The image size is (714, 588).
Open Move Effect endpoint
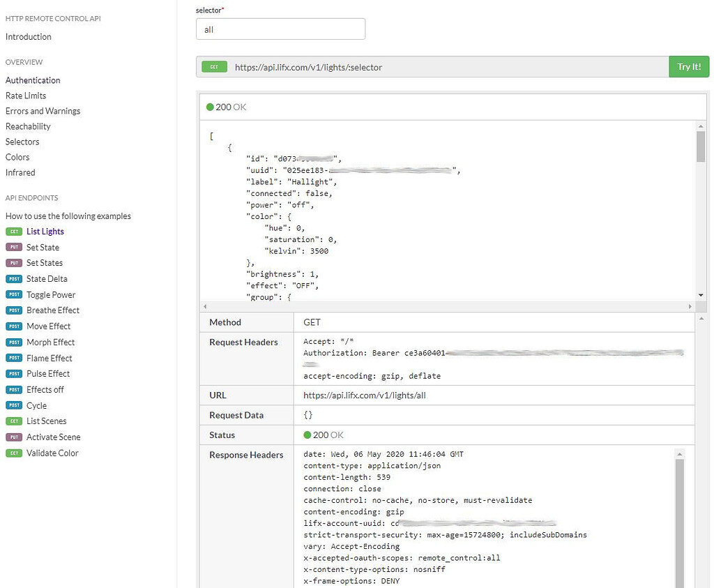[x=48, y=326]
